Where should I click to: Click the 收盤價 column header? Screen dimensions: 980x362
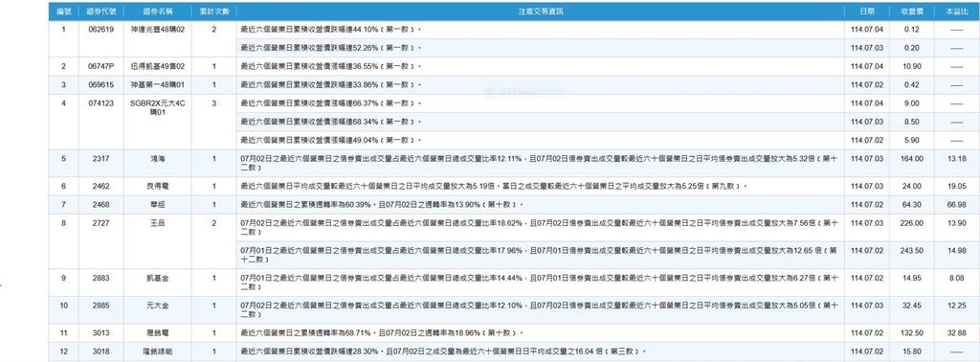pyautogui.click(x=911, y=11)
